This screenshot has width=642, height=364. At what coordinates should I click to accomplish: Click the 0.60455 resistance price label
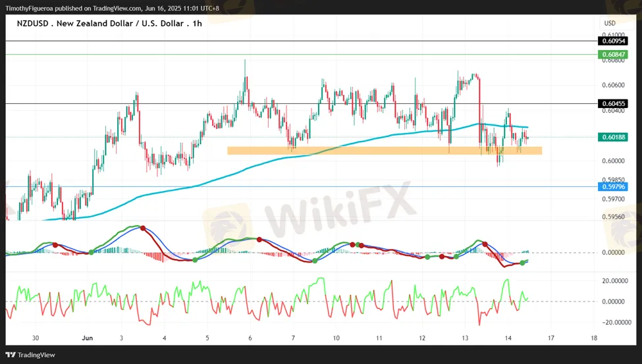(x=613, y=104)
